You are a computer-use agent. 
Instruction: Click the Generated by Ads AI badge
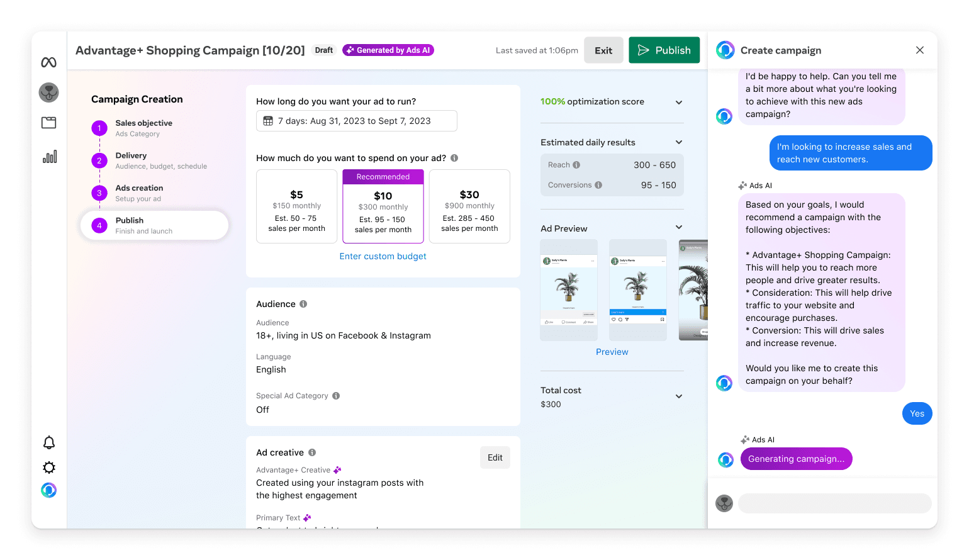pos(388,50)
